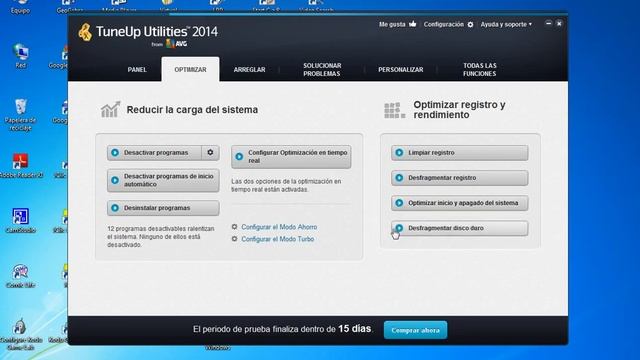640x360 pixels.
Task: Click the chart icon beside Reducir la carga
Action: (111, 109)
